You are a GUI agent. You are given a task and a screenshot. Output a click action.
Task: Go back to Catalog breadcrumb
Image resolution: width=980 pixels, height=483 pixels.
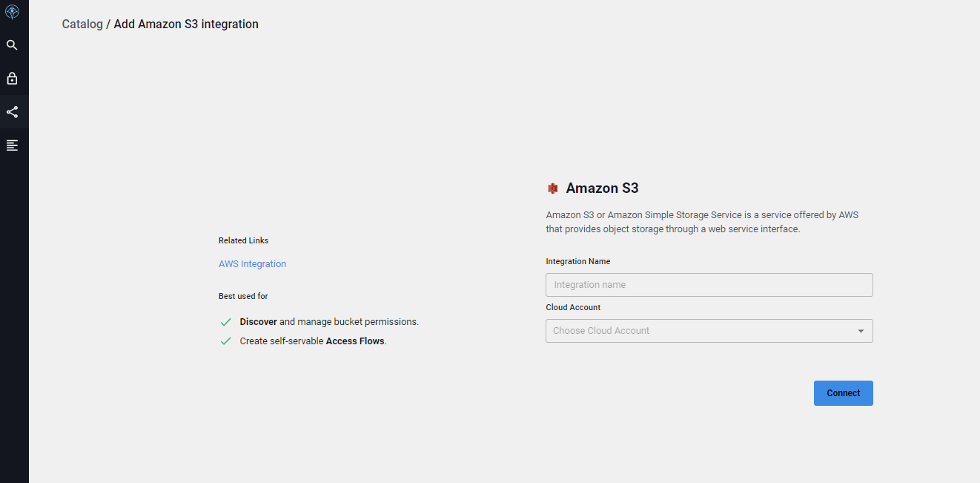pos(82,24)
